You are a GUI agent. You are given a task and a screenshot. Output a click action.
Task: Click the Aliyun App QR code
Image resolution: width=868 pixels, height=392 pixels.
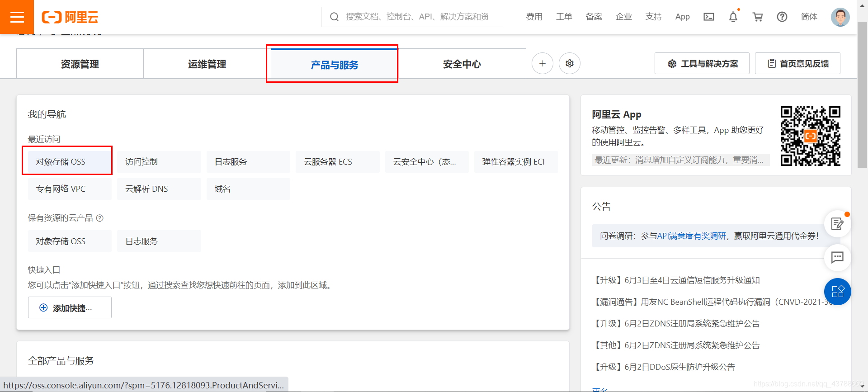pyautogui.click(x=810, y=136)
